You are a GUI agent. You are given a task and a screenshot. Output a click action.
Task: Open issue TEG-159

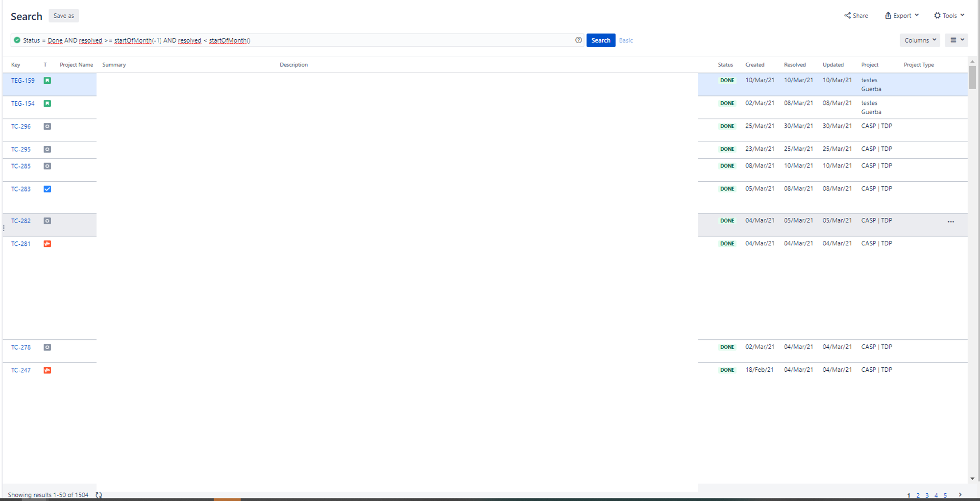click(x=23, y=80)
